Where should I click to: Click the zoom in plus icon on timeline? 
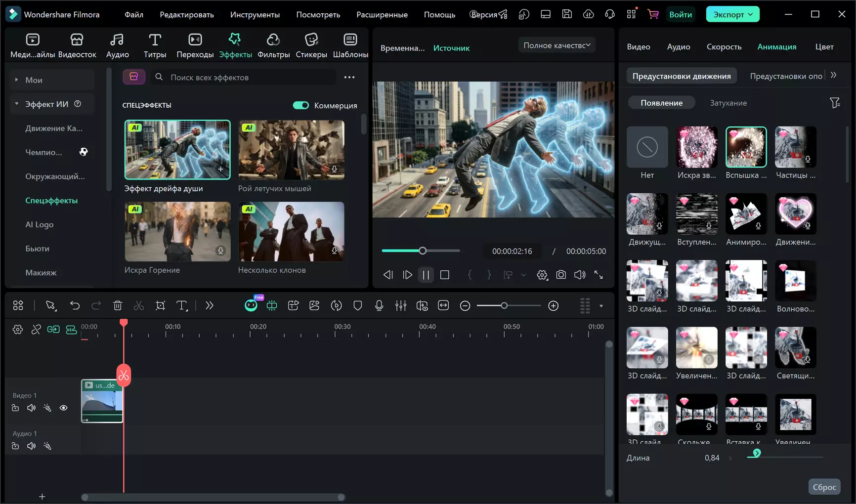tap(554, 306)
